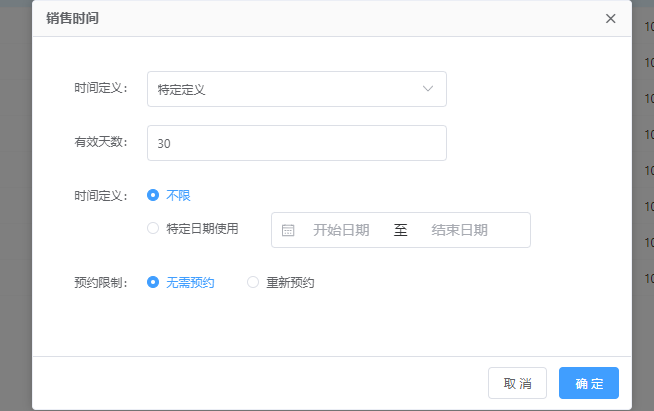This screenshot has width=654, height=411.
Task: Focus the 开始日期 start date field
Action: pyautogui.click(x=341, y=230)
